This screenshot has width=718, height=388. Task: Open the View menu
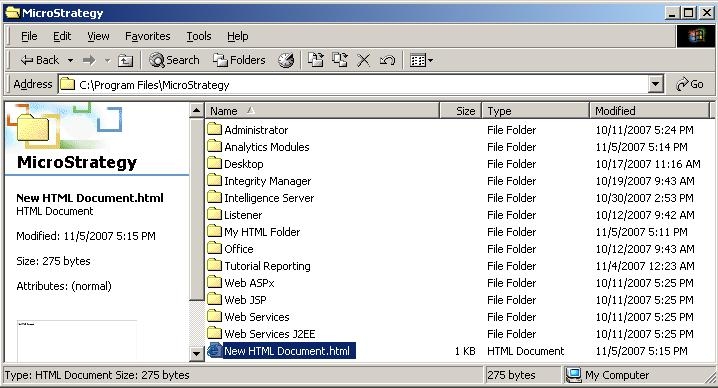point(98,36)
